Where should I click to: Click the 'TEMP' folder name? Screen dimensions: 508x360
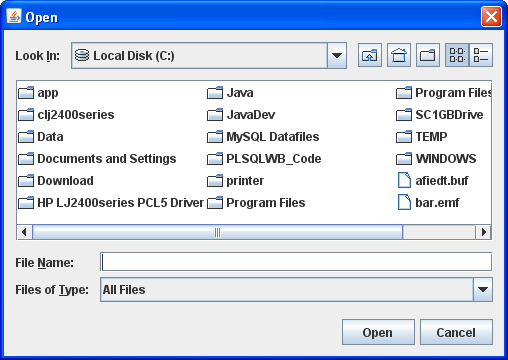[x=431, y=137]
